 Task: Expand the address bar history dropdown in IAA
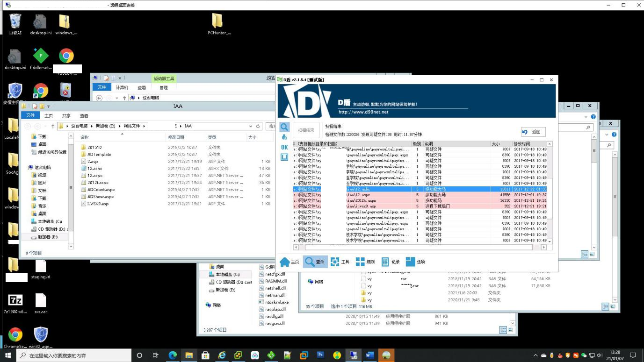pos(250,126)
